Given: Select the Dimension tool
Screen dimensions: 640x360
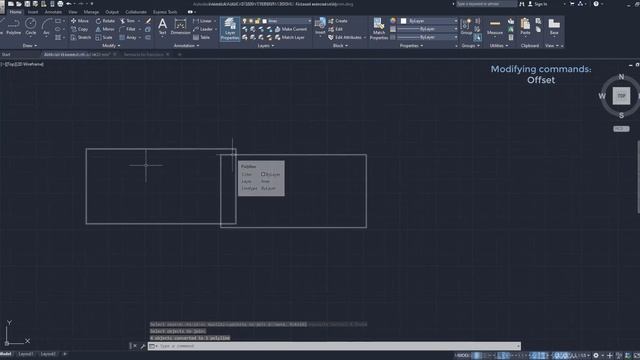Looking at the screenshot, I should coord(180,27).
